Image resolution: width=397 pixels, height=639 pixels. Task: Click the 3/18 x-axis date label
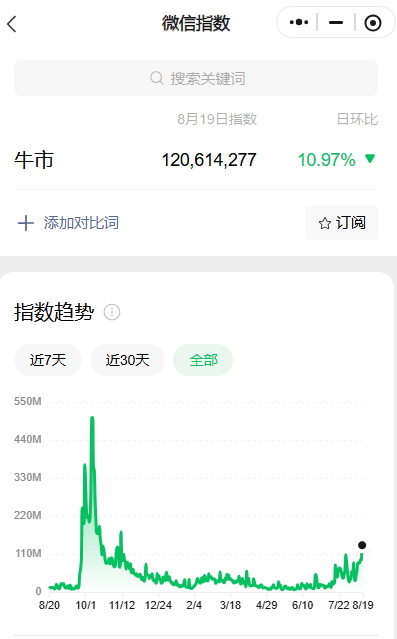[x=230, y=605]
